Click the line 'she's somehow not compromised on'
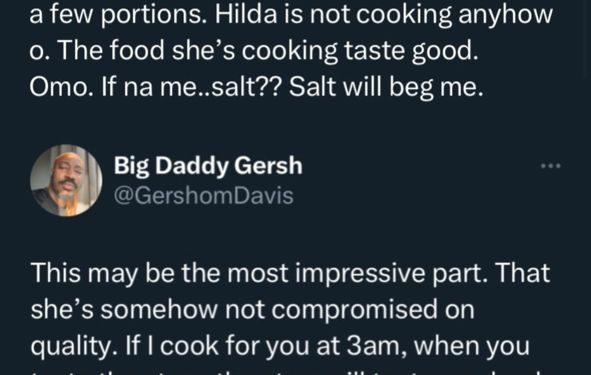Screen dimensions: 591x375 pyautogui.click(x=252, y=310)
